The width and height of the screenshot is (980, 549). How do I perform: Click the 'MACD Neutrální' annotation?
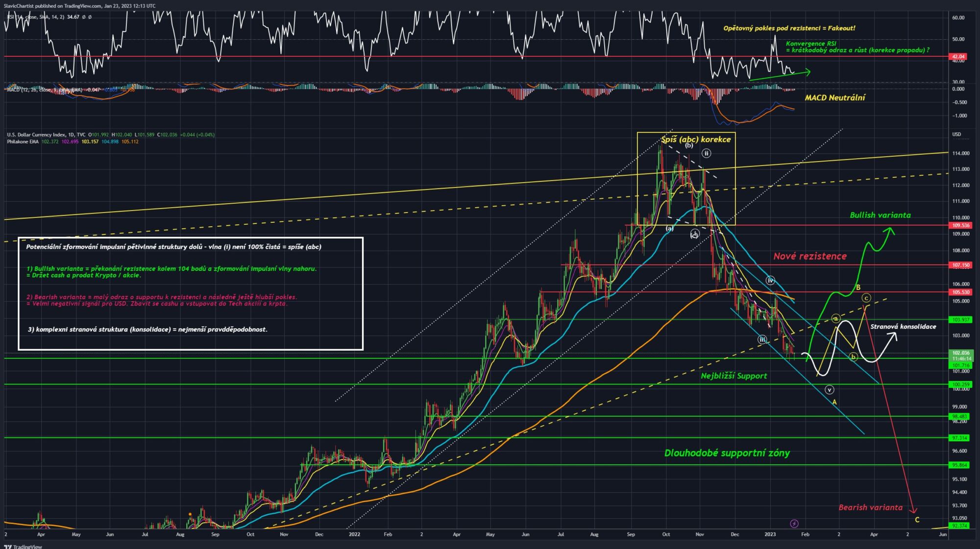[x=834, y=97]
